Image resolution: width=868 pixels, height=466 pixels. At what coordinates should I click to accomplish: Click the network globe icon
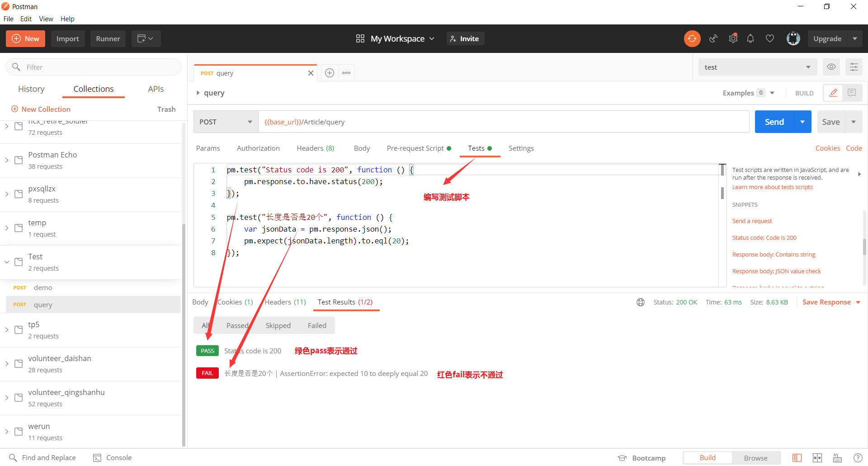click(641, 302)
